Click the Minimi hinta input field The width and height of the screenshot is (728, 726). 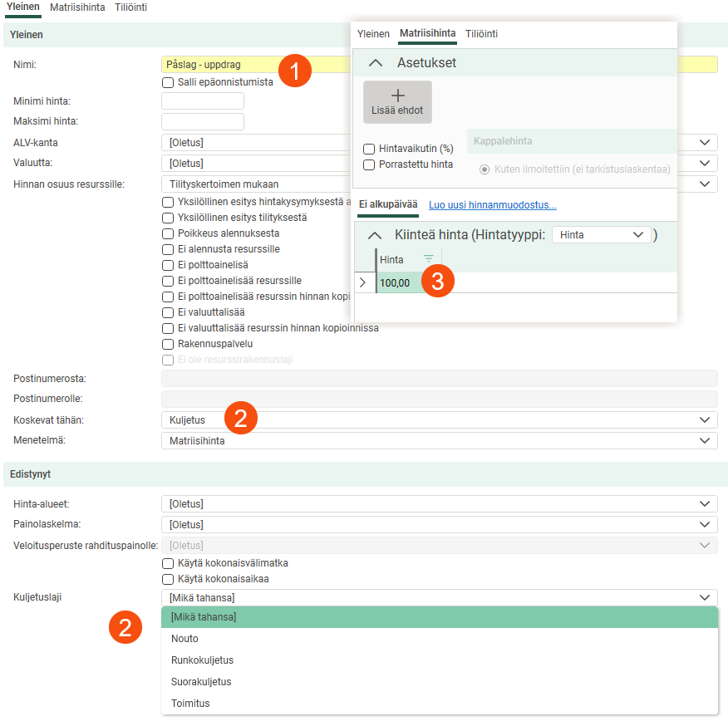tap(202, 101)
